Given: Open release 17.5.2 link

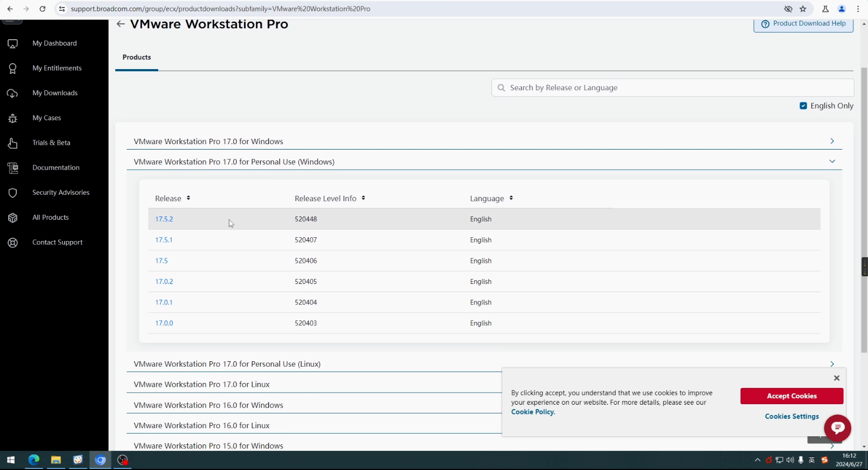Looking at the screenshot, I should (164, 219).
